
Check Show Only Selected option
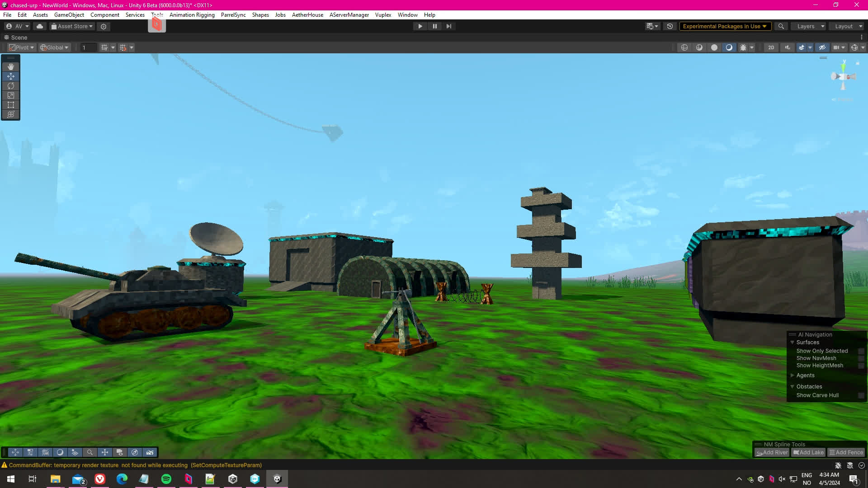(861, 351)
